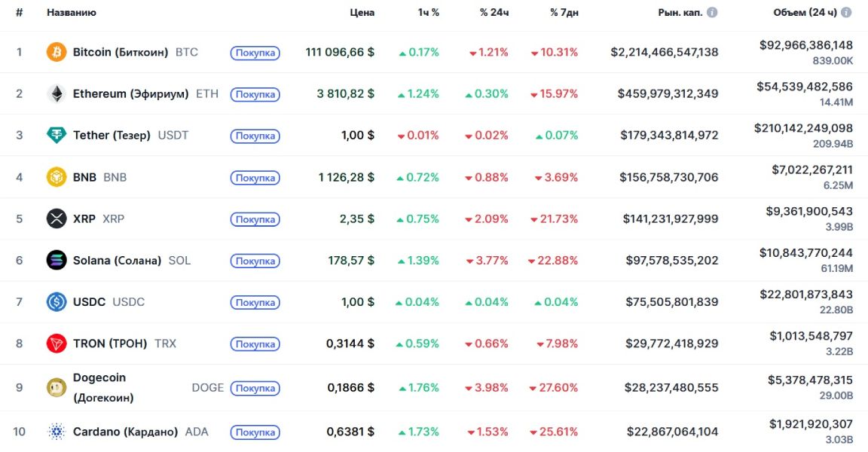Click the Solana logo icon
868x452 pixels.
[x=57, y=261]
